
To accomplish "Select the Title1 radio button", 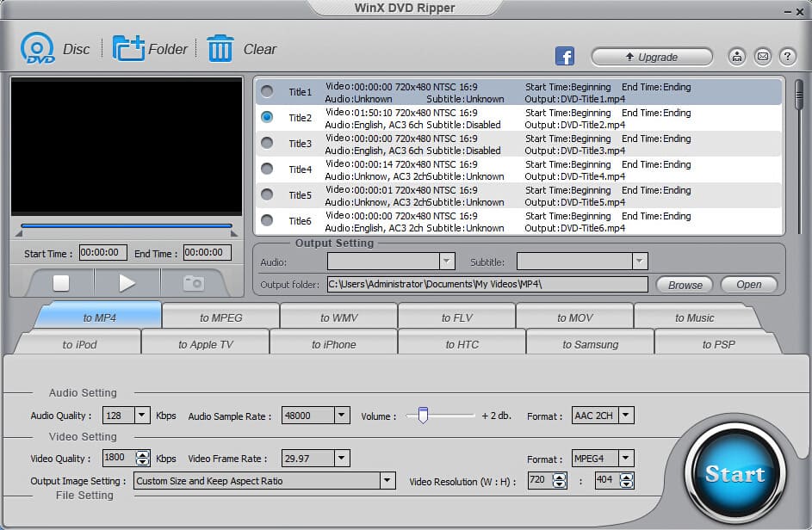I will click(267, 91).
